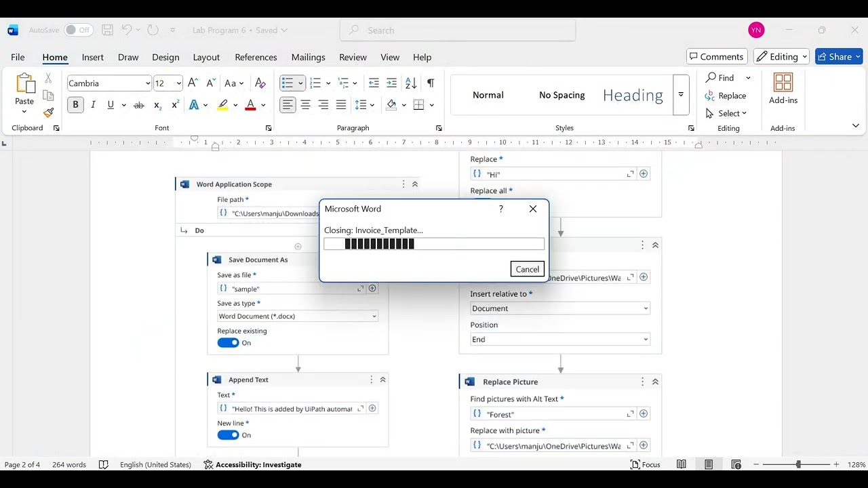Apply Italic formatting
The height and width of the screenshot is (488, 868).
pos(93,104)
